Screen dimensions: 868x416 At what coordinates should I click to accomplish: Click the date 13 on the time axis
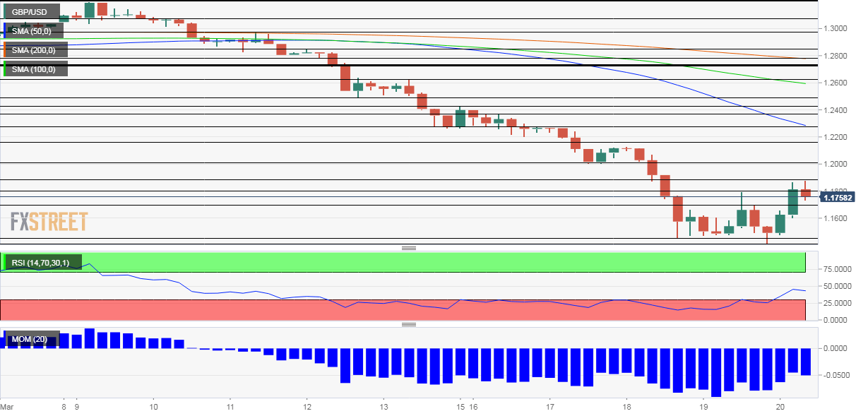coord(383,408)
